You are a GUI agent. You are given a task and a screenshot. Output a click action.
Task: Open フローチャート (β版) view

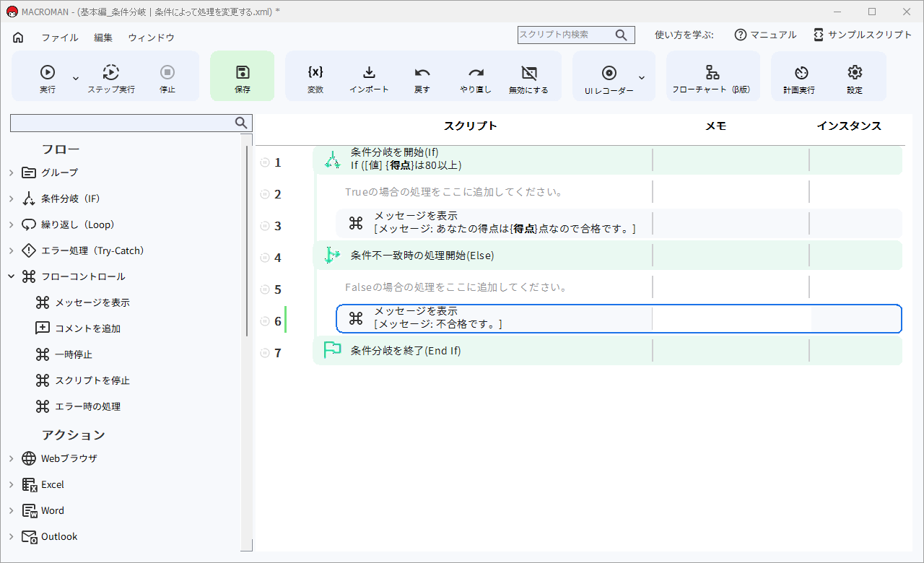point(712,79)
